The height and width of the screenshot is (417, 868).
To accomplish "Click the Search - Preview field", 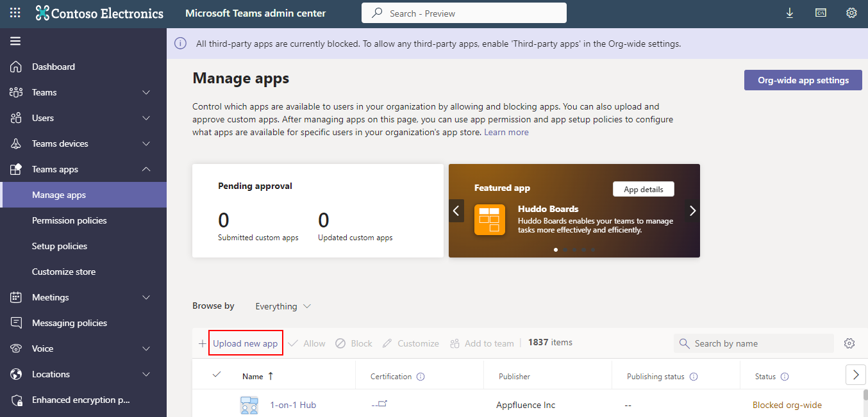I will point(464,13).
